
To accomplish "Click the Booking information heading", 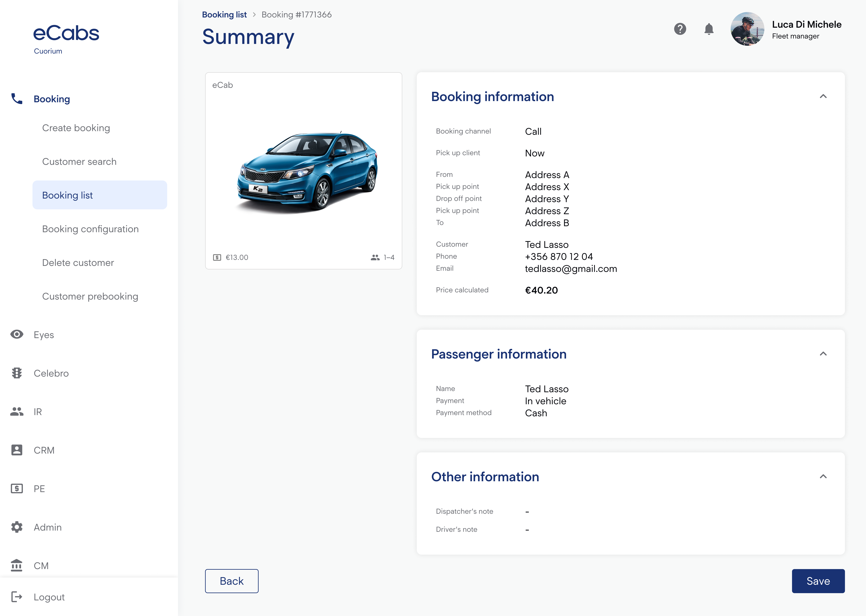I will coord(493,96).
